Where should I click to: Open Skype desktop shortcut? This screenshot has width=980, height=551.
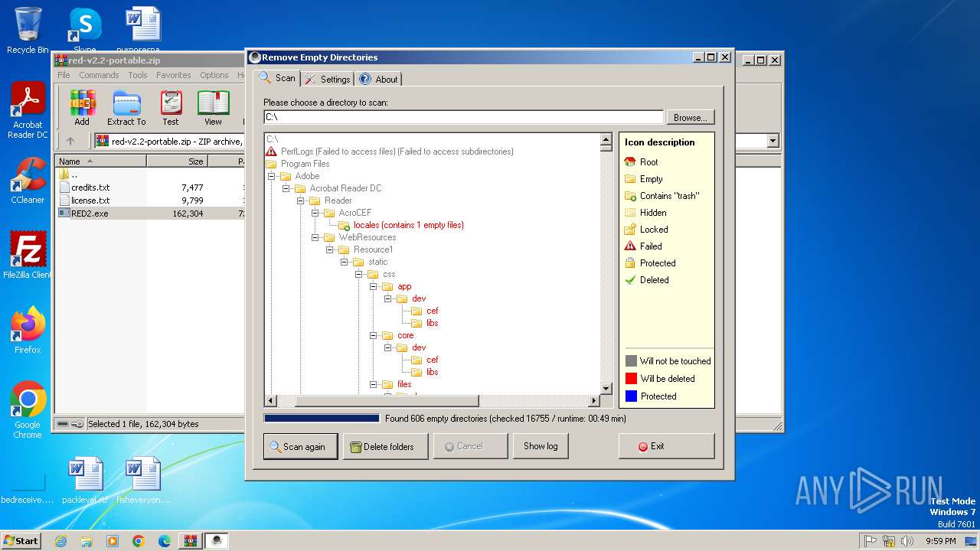pyautogui.click(x=84, y=31)
